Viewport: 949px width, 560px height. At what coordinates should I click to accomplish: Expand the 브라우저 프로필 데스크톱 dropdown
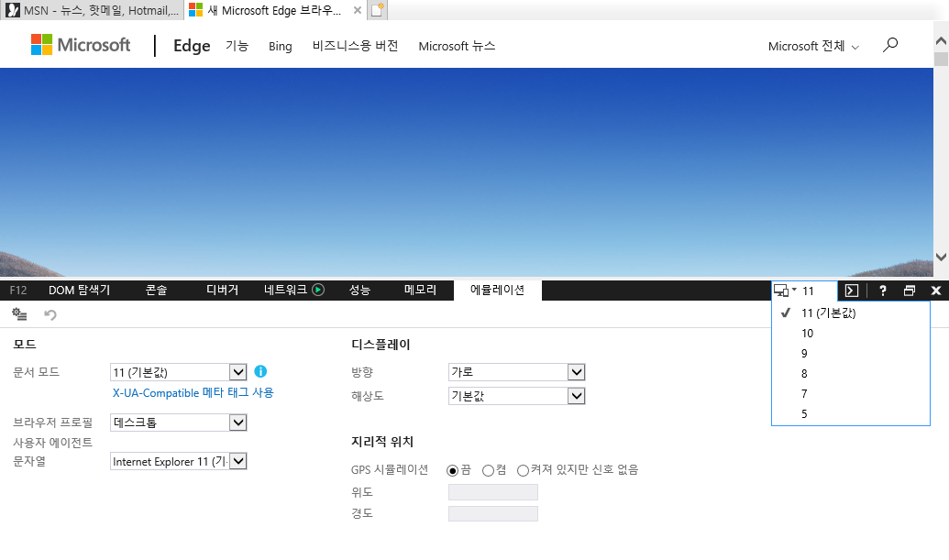(237, 423)
